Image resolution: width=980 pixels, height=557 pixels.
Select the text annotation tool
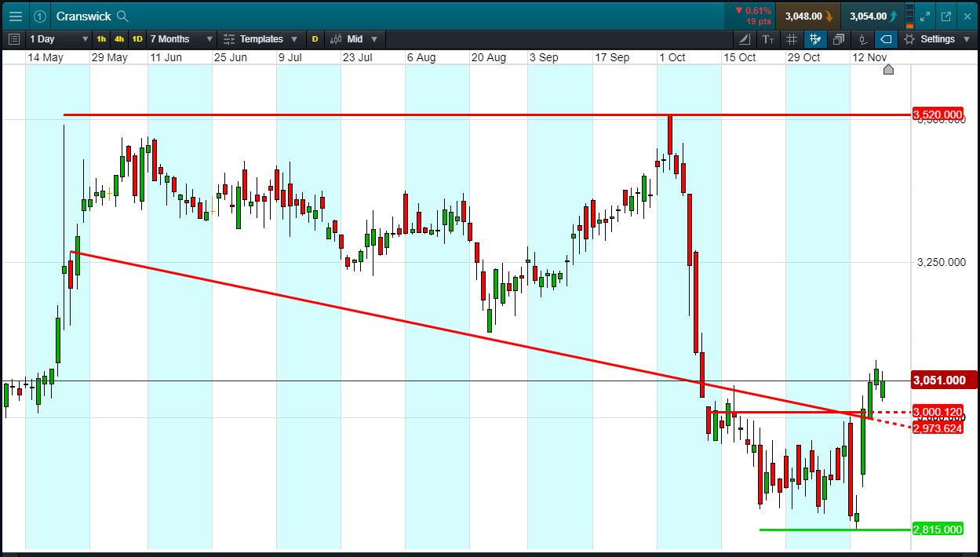click(768, 38)
